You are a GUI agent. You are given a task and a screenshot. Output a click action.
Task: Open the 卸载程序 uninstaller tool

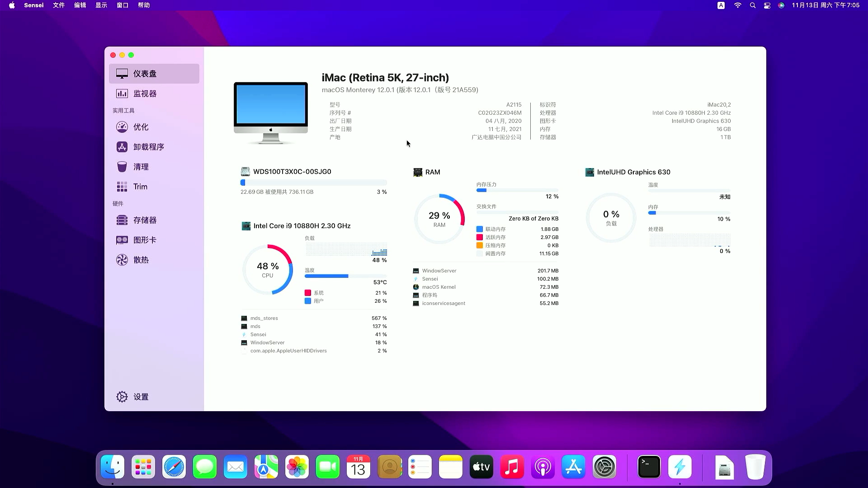tap(148, 147)
